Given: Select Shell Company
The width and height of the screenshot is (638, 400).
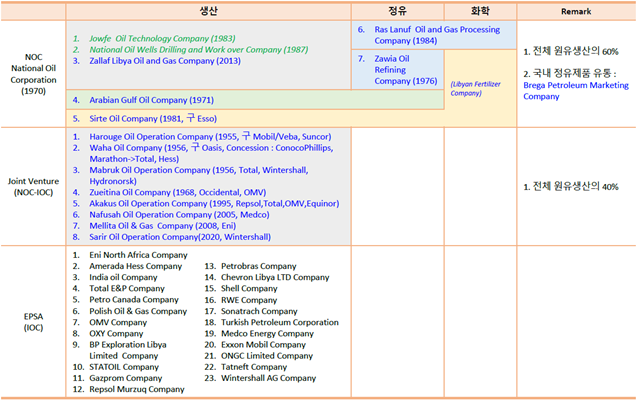Looking at the screenshot, I should click(x=249, y=289).
